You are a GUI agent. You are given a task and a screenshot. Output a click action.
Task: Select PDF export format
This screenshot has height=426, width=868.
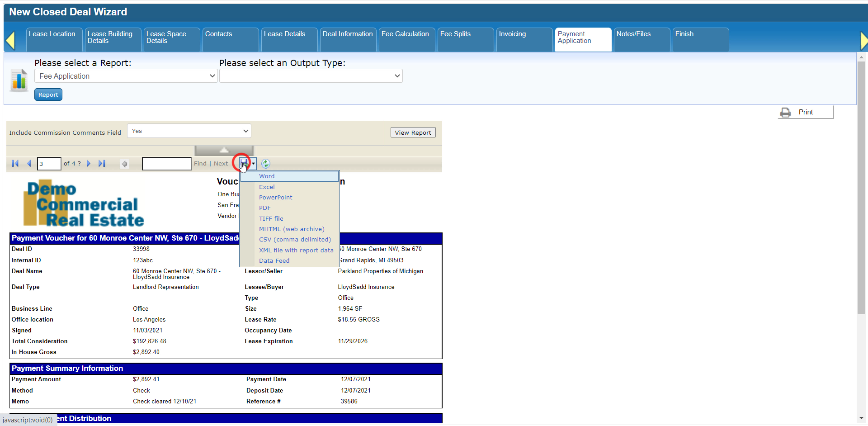[x=265, y=208]
